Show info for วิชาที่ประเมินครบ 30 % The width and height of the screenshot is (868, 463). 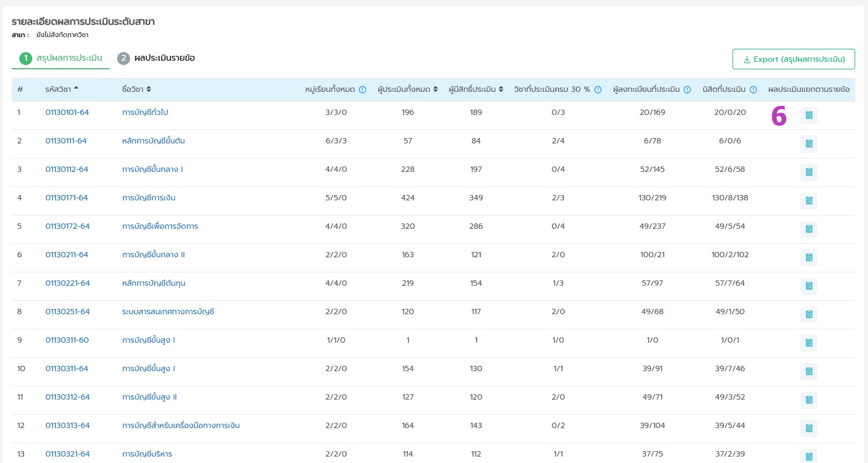click(x=598, y=90)
